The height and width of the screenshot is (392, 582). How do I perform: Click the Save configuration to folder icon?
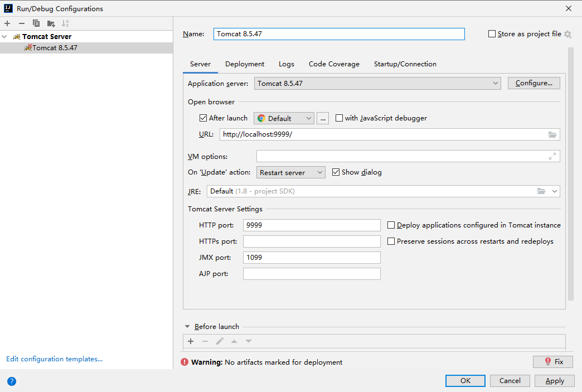point(51,23)
